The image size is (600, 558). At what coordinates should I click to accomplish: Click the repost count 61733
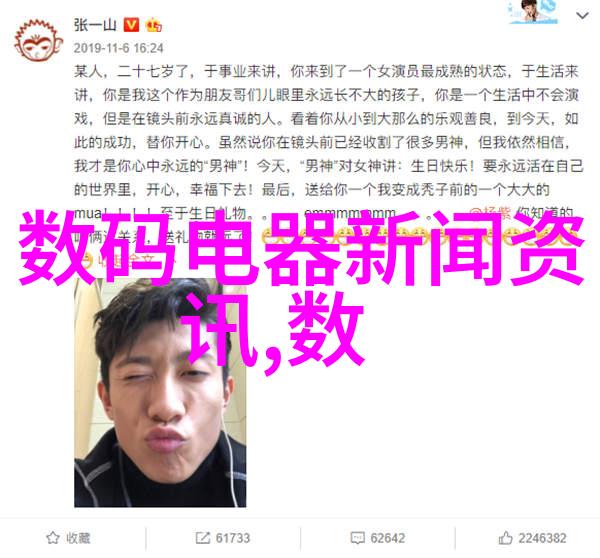233,538
